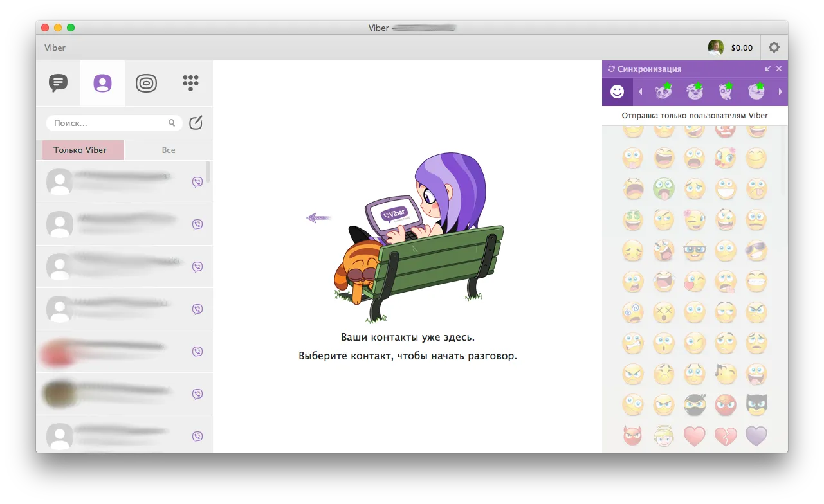824x504 pixels.
Task: Toggle the 'Только Viber' contacts filter
Action: (80, 150)
